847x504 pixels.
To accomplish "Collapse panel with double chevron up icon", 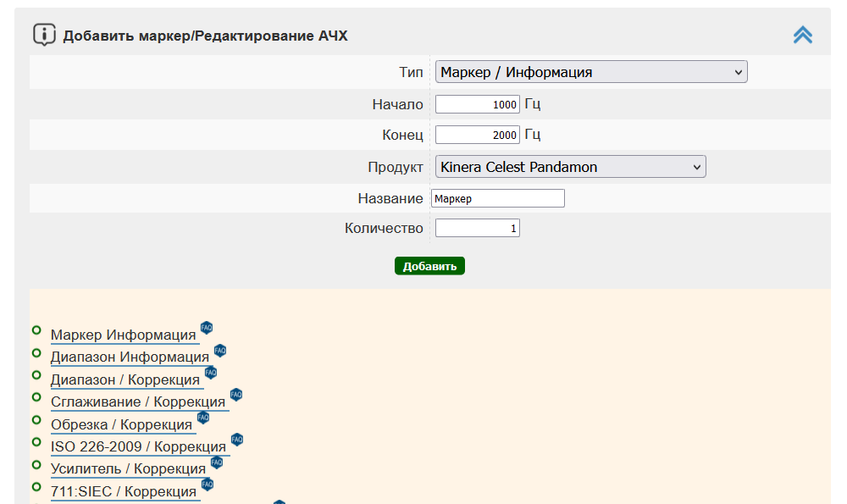I will [x=802, y=35].
